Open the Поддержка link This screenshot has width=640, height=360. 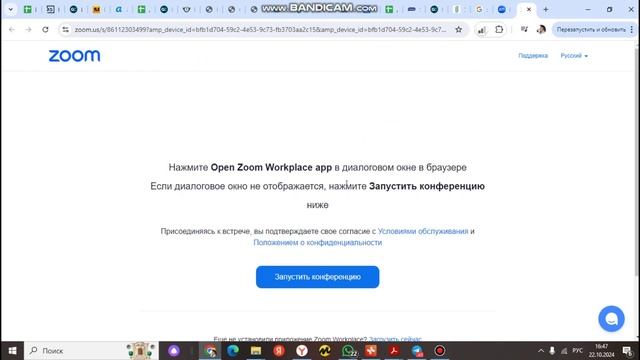[x=533, y=56]
